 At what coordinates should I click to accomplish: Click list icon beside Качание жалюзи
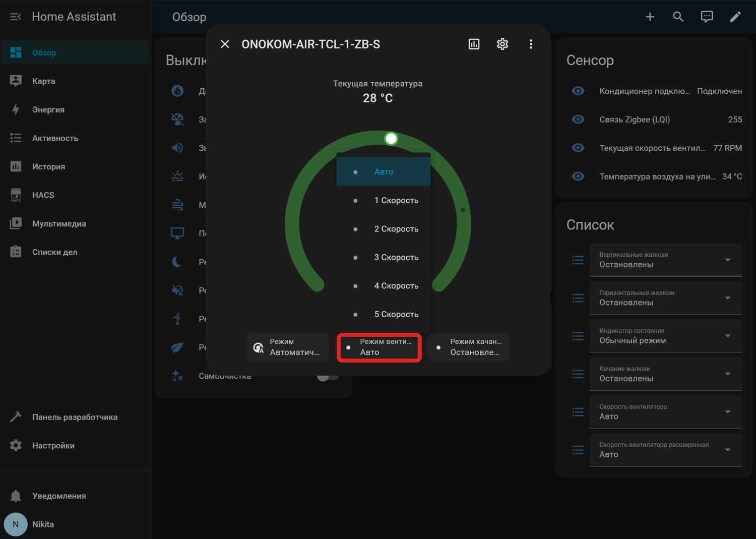tap(578, 374)
